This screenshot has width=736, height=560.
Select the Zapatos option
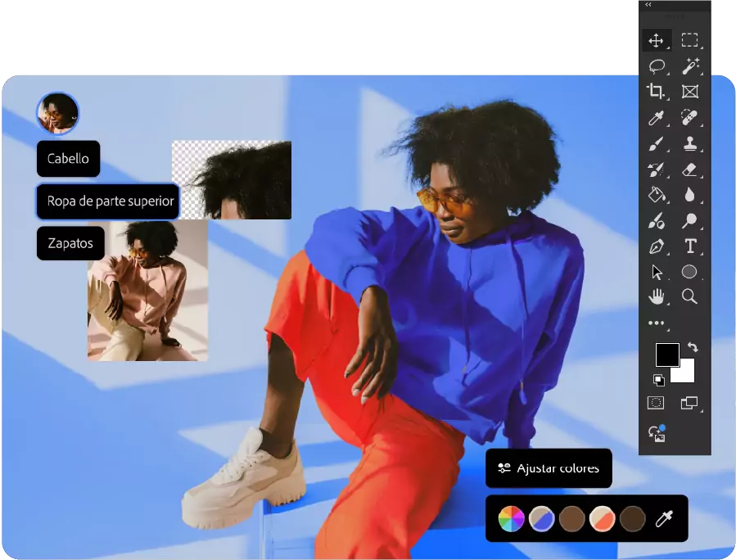[x=70, y=243]
